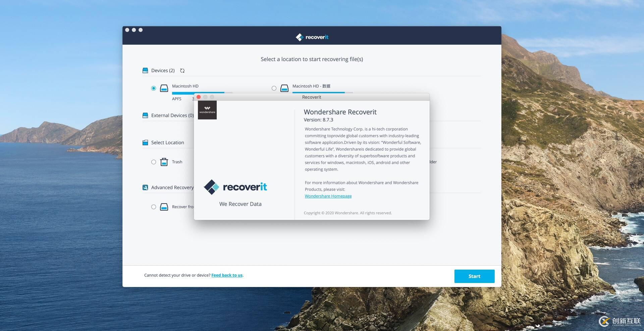Click the Trash location label

tap(177, 162)
